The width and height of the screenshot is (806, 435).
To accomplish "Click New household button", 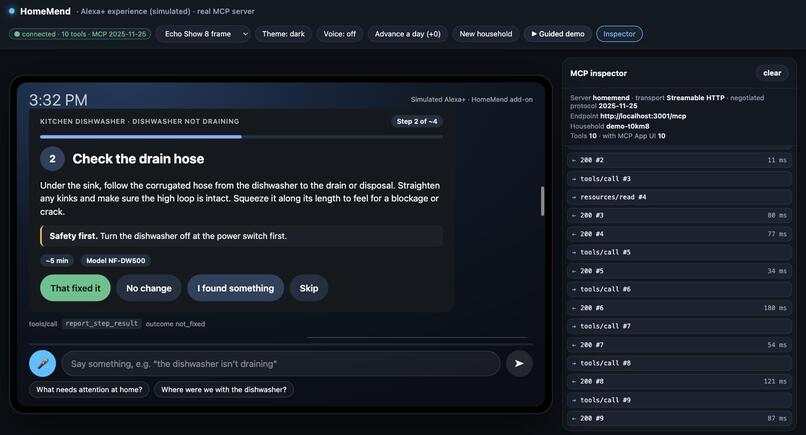I will coord(486,34).
